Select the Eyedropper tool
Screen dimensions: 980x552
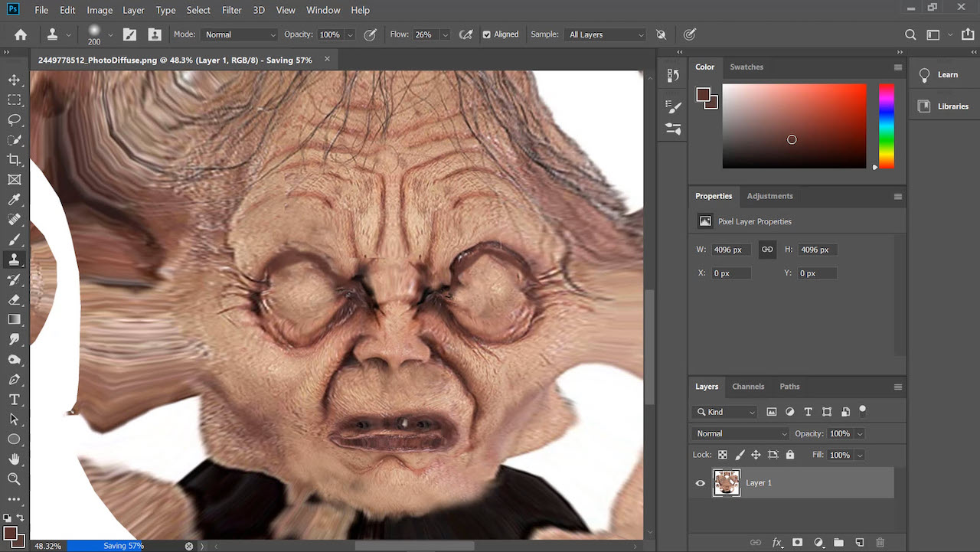click(14, 200)
